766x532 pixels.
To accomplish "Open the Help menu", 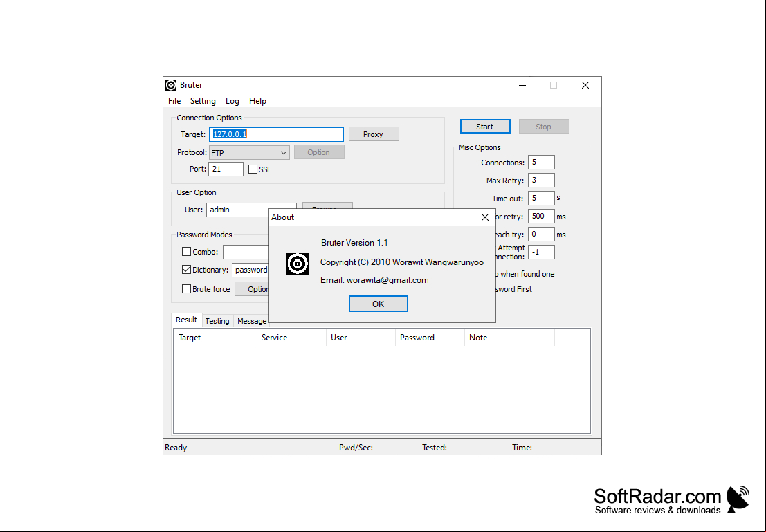I will point(257,101).
